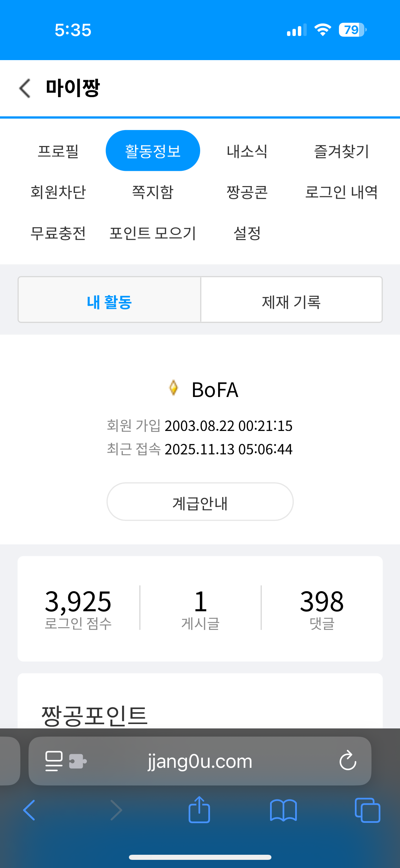Switch to the 제재 기록 tab
The image size is (400, 868).
291,302
